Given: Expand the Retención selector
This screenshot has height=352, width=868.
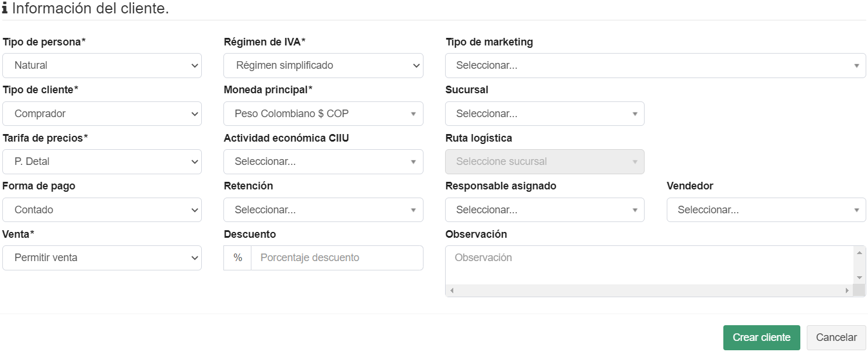Looking at the screenshot, I should 323,210.
